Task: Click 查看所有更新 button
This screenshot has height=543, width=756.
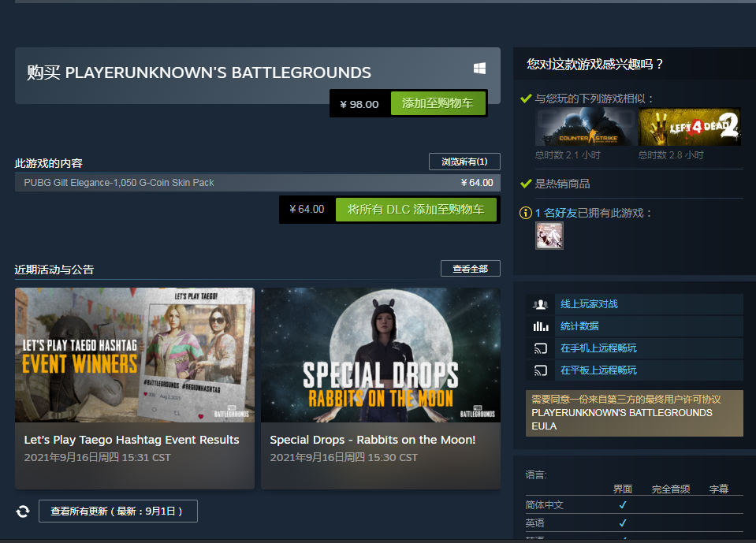Action: point(117,511)
